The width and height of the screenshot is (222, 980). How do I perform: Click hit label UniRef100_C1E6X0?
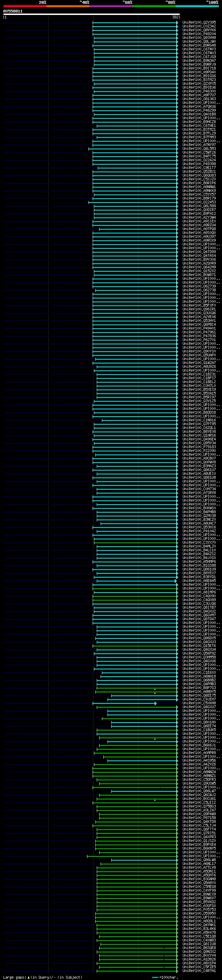[199, 673]
